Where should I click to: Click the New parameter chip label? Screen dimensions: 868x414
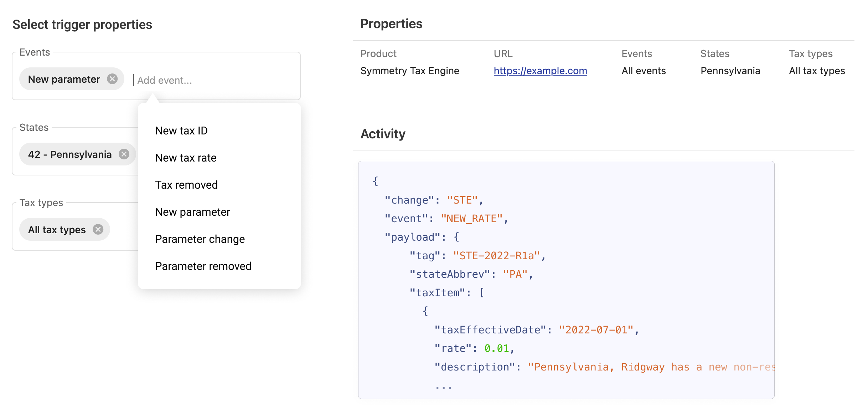pos(64,79)
